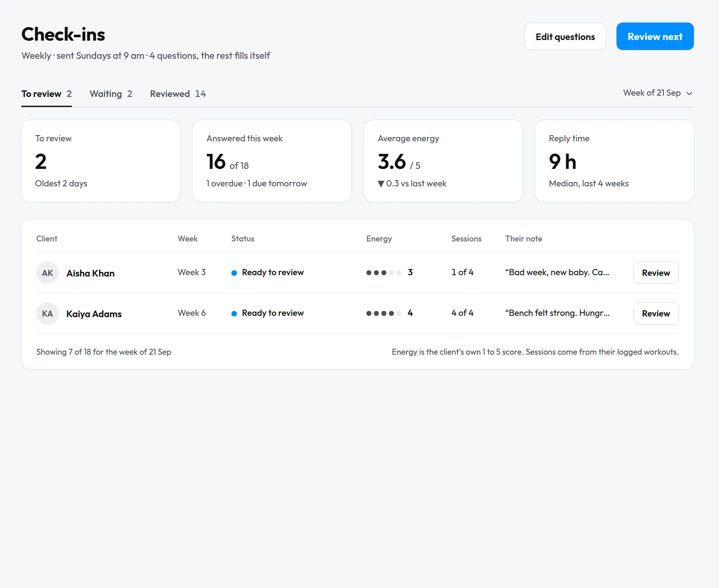Click the Review next button
The height and width of the screenshot is (588, 719).
tap(655, 36)
